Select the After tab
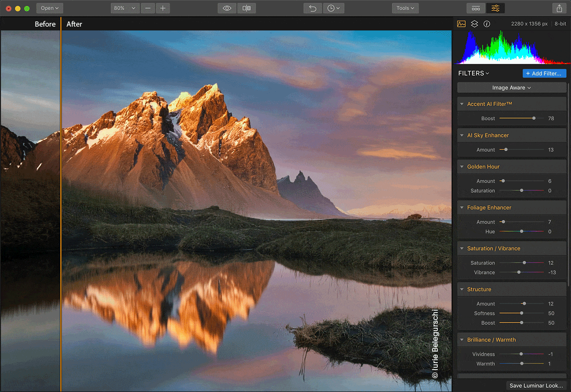This screenshot has width=571, height=392. pyautogui.click(x=74, y=24)
